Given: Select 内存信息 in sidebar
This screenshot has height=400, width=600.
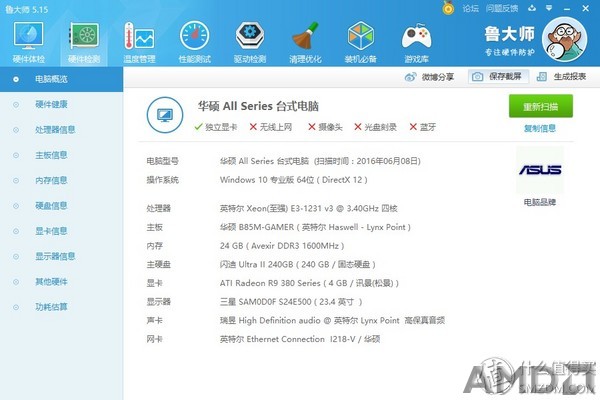Looking at the screenshot, I should coord(51,180).
